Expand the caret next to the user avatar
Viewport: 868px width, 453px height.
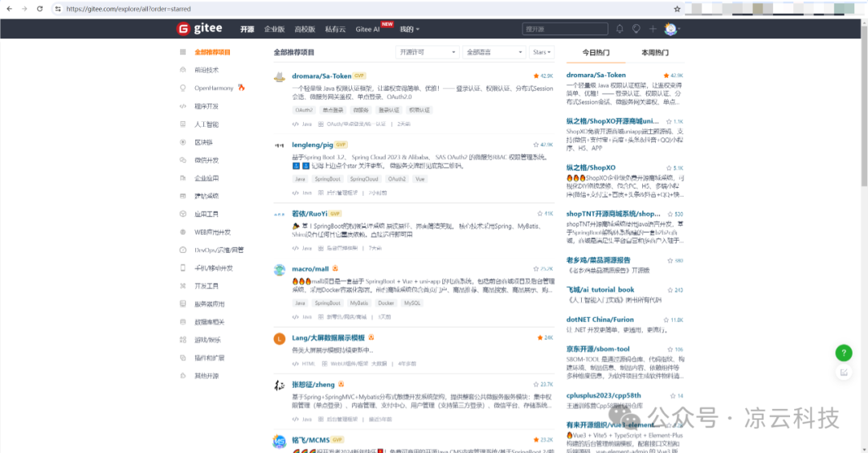[x=679, y=29]
